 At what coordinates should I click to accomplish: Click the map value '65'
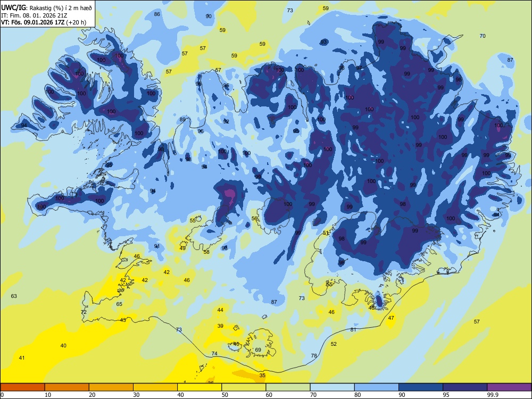point(119,304)
